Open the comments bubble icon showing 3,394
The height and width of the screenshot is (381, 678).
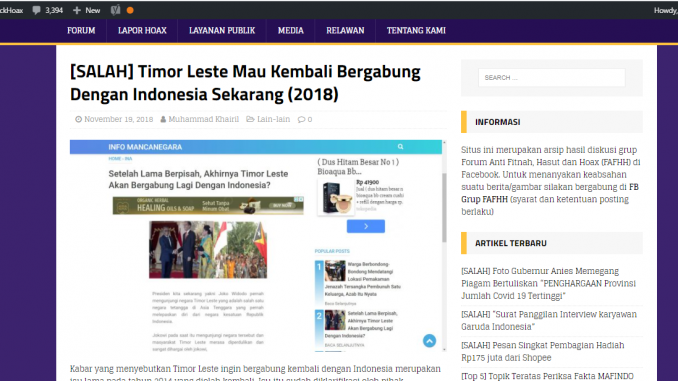tap(36, 10)
